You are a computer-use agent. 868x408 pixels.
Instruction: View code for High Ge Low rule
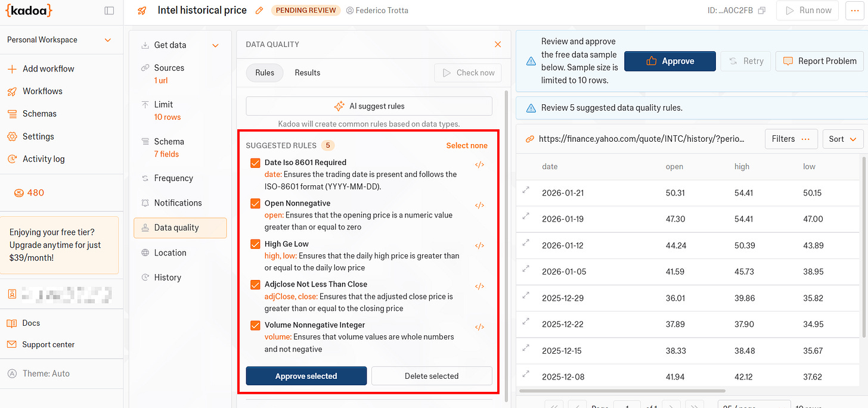tap(479, 246)
